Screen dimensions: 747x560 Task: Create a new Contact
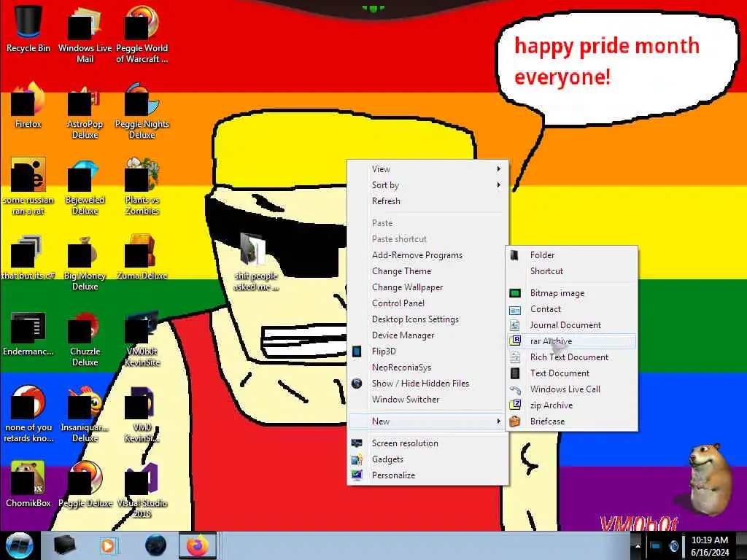click(x=572, y=309)
